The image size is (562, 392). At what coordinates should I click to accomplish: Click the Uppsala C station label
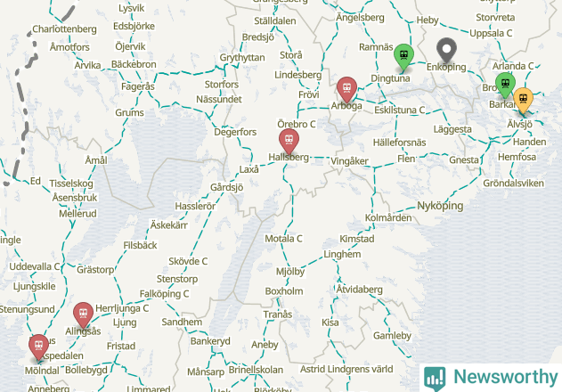491,33
